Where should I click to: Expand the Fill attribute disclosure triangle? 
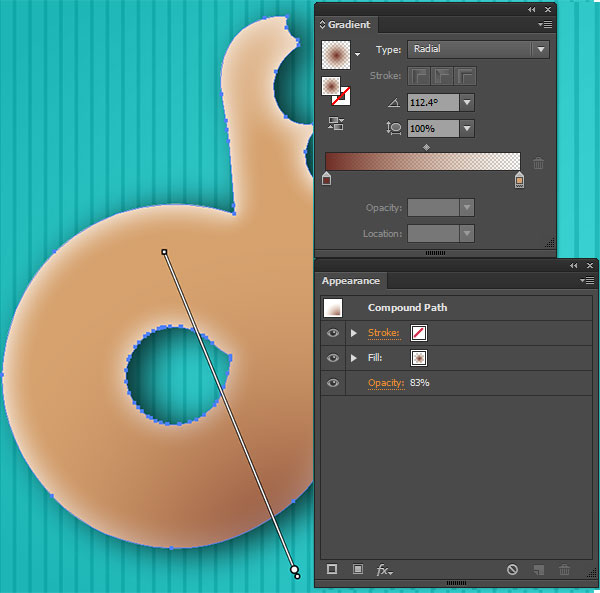pos(353,357)
